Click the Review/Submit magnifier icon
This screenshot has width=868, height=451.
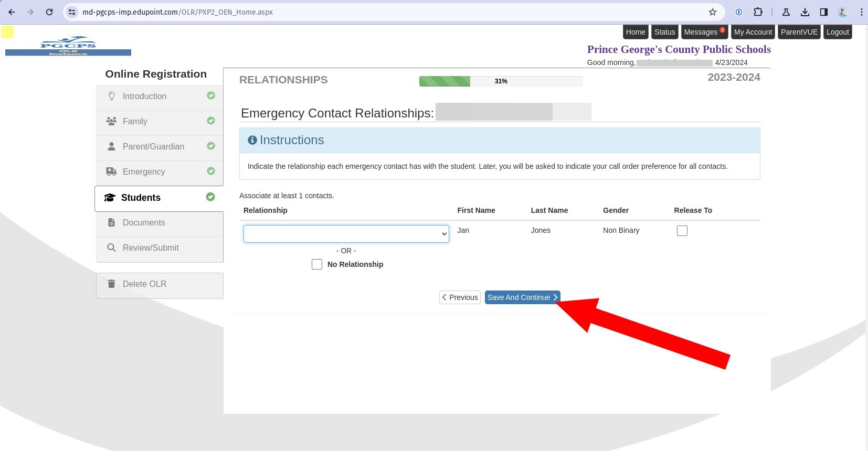(x=111, y=248)
